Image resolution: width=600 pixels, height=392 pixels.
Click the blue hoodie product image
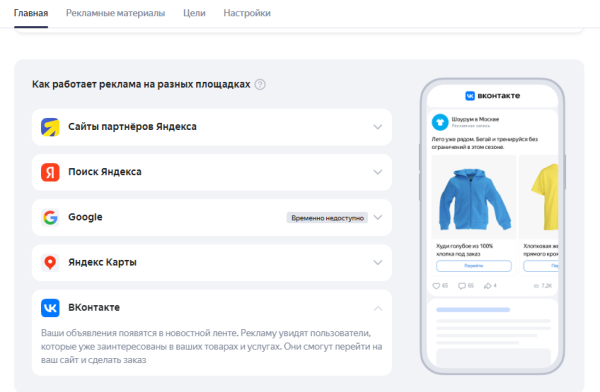[474, 198]
